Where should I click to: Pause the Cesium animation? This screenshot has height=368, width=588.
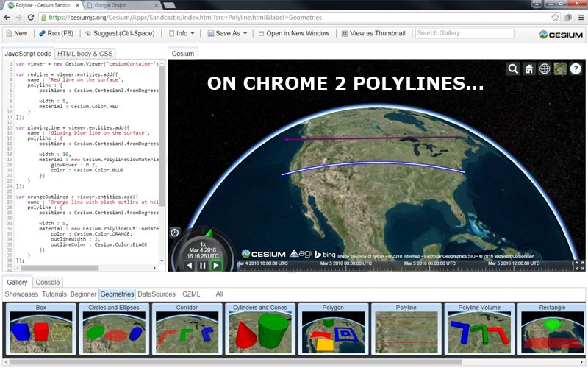(x=203, y=266)
